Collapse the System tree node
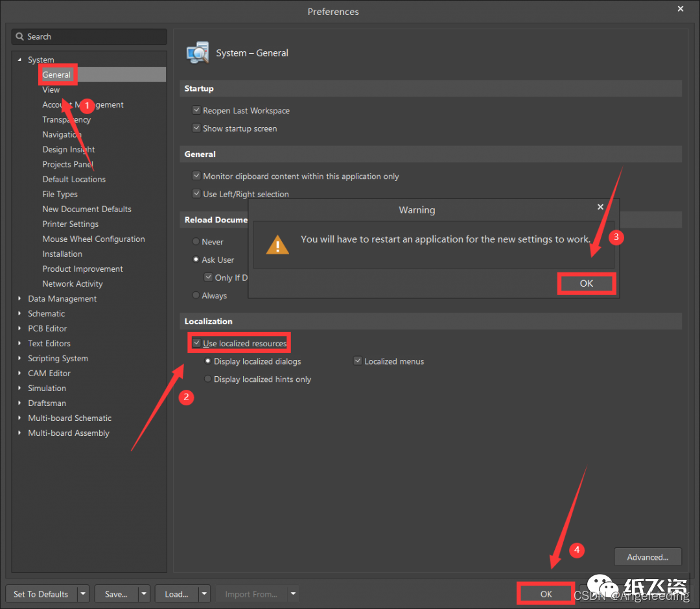This screenshot has height=609, width=700. (19, 60)
